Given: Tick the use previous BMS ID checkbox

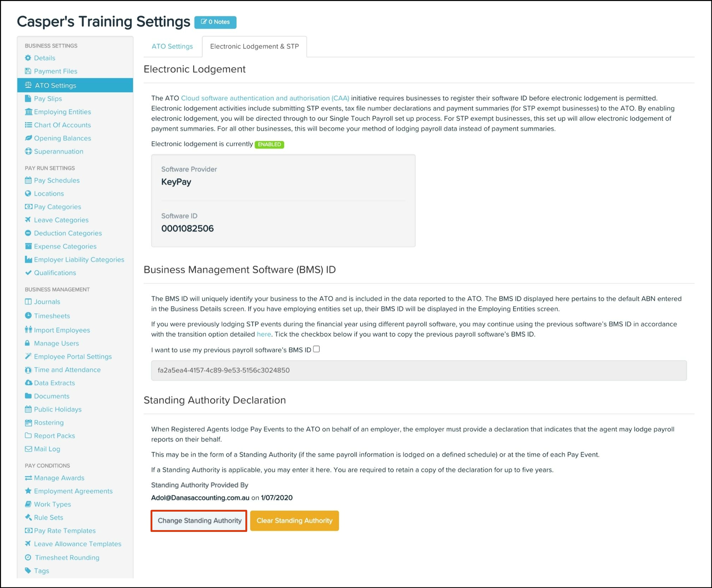Looking at the screenshot, I should [316, 349].
